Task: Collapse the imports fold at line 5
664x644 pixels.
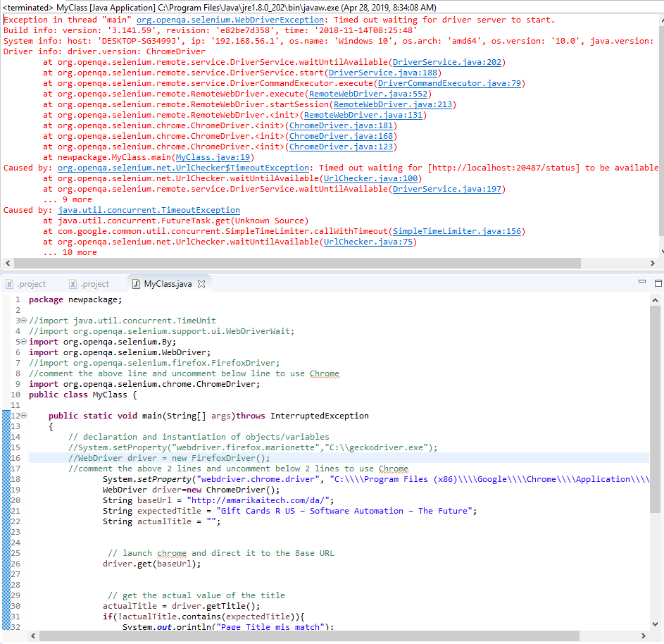Action: click(x=24, y=342)
